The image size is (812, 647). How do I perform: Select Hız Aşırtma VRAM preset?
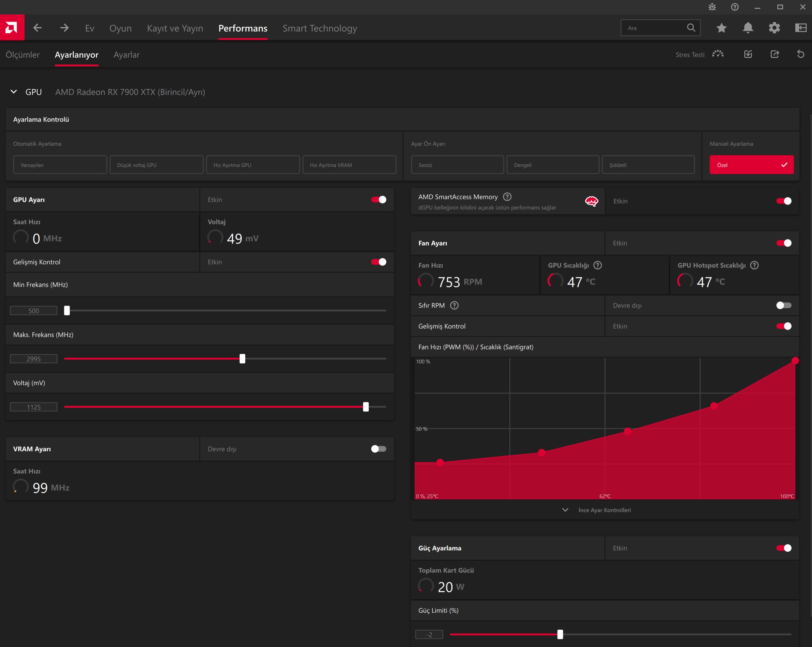349,165
